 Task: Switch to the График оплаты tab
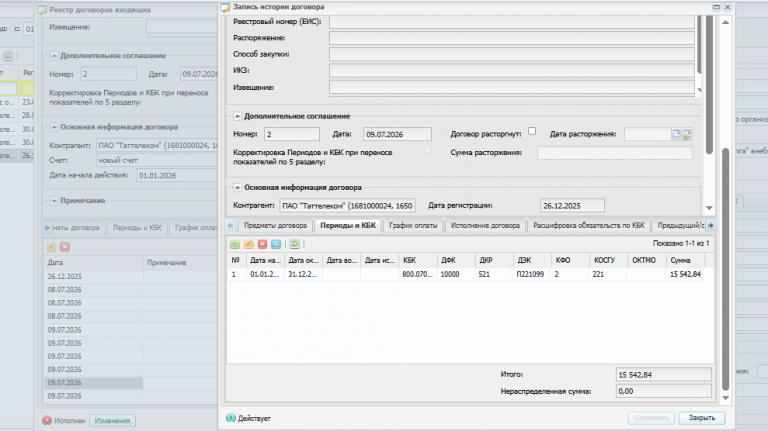pos(413,225)
